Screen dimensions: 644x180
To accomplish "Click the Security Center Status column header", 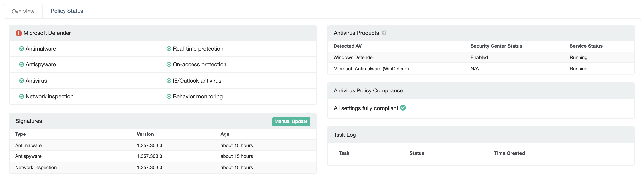I will [x=496, y=46].
